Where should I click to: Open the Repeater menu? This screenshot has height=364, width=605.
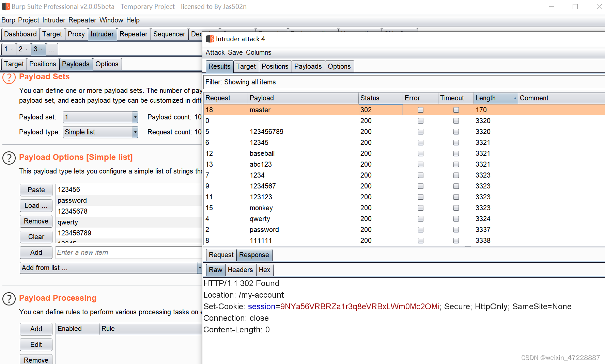[82, 20]
